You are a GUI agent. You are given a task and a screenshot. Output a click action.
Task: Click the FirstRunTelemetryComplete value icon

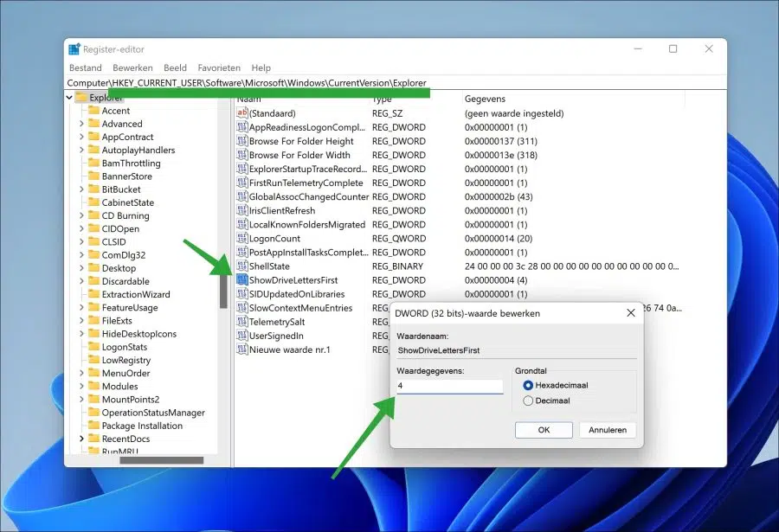242,183
